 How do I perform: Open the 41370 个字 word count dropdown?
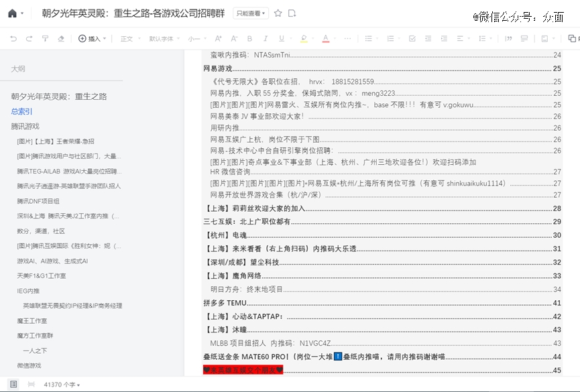[62, 385]
